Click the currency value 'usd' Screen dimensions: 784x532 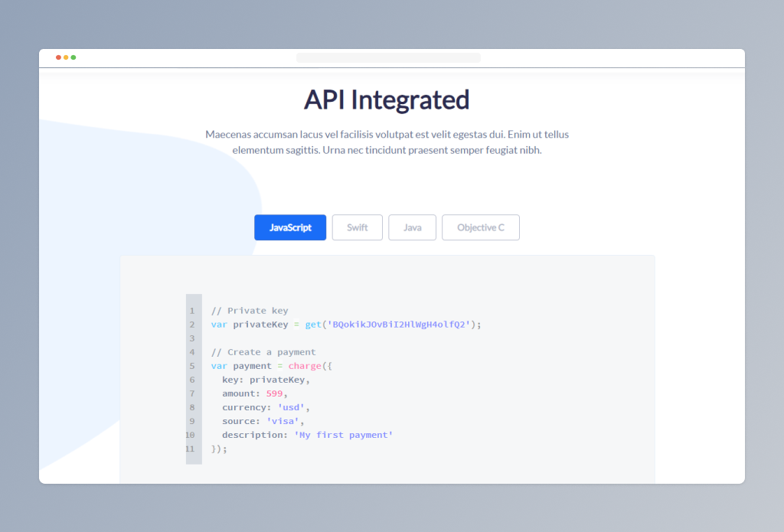pyautogui.click(x=291, y=407)
